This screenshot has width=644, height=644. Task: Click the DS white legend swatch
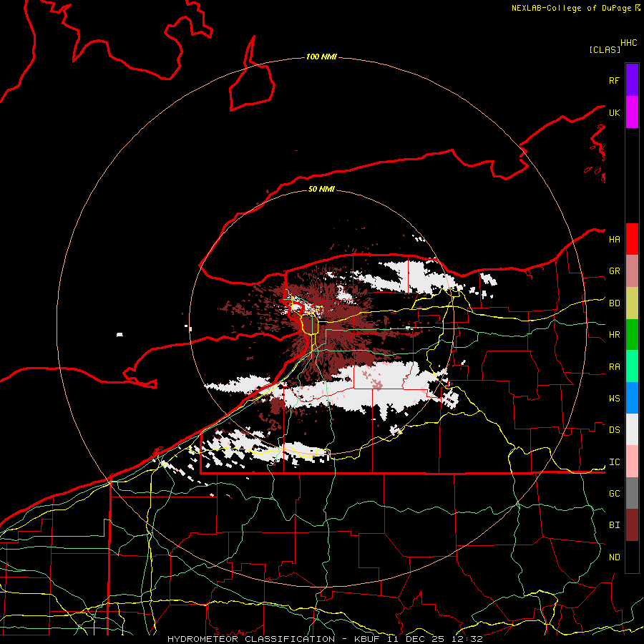632,429
